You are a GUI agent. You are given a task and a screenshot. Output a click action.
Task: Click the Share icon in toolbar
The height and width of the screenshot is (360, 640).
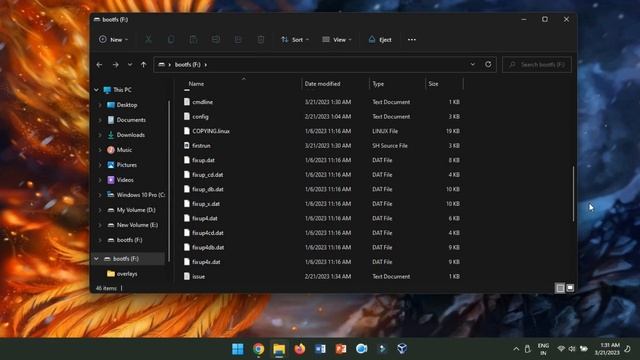pyautogui.click(x=238, y=40)
